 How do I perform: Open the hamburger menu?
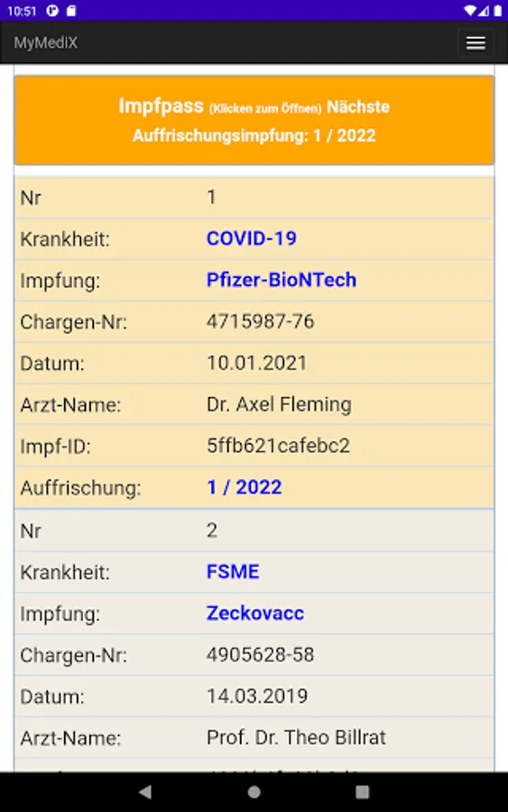476,43
